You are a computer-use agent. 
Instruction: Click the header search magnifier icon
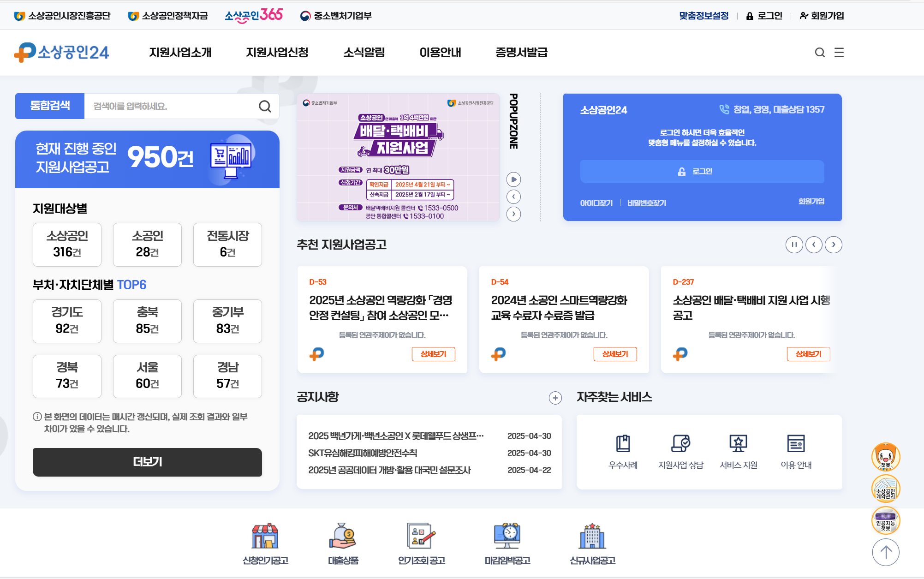(x=820, y=53)
